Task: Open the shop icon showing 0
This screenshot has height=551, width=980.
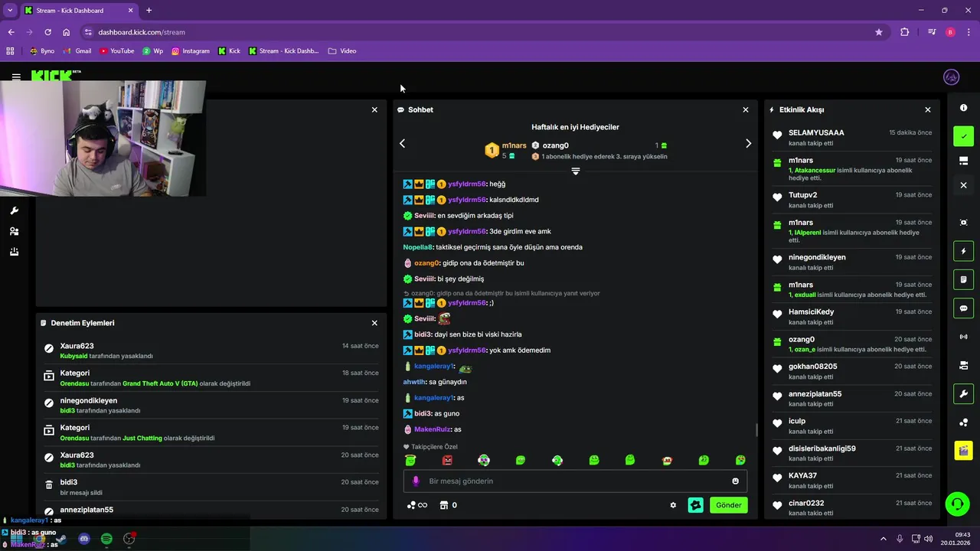Action: click(x=447, y=505)
